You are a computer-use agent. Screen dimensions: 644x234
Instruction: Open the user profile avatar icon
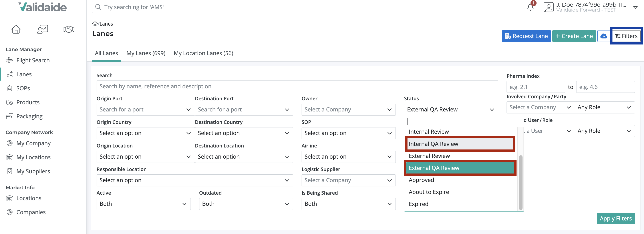(549, 7)
